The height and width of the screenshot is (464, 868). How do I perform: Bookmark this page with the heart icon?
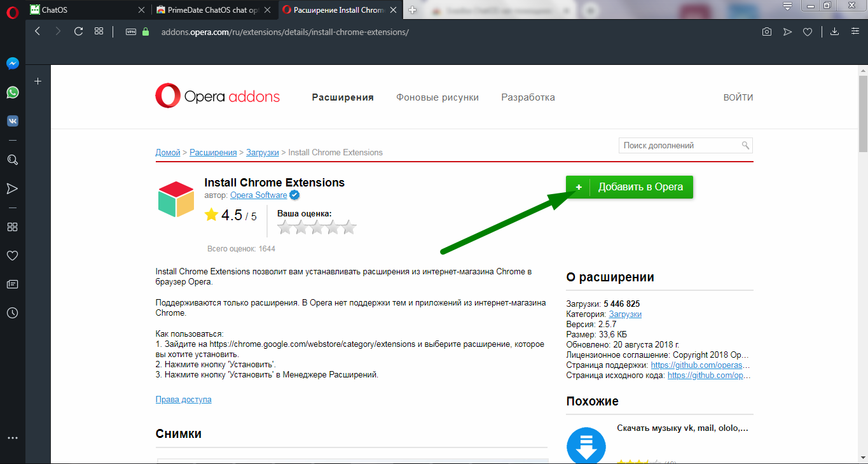click(808, 32)
